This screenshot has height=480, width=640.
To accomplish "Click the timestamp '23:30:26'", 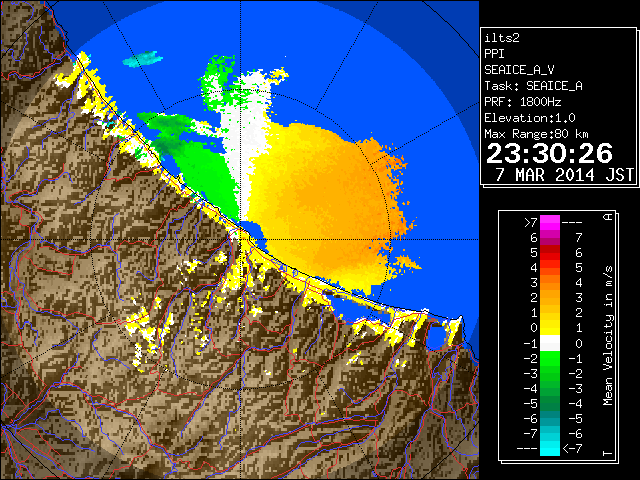I will coord(549,154).
